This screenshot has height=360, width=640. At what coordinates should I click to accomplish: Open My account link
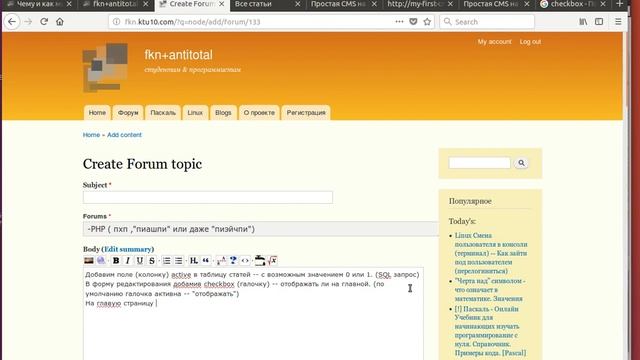coord(494,42)
